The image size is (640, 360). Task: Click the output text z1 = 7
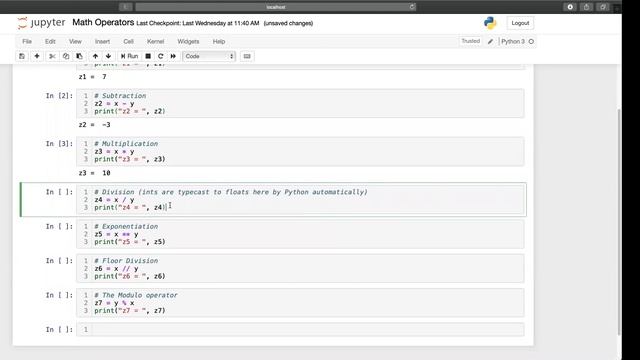point(92,77)
